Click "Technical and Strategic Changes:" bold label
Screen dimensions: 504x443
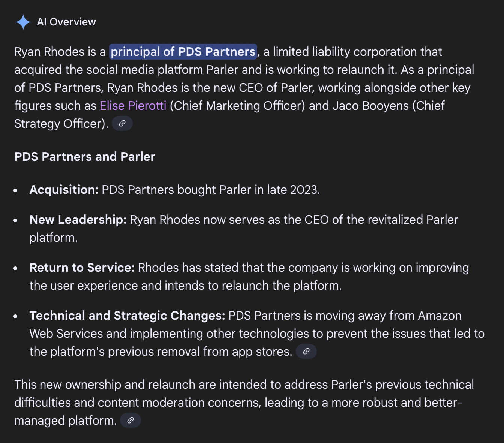(127, 316)
